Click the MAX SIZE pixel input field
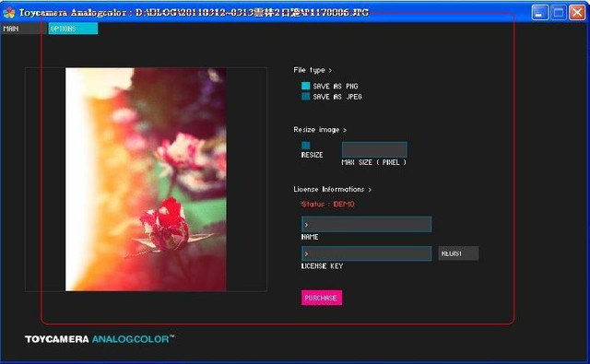This screenshot has width=590, height=364. (x=374, y=149)
